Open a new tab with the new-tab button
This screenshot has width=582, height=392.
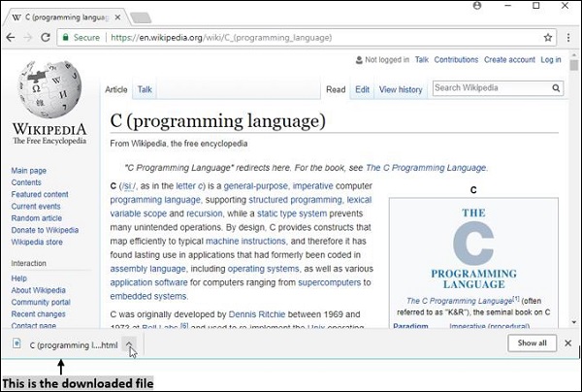coord(141,17)
